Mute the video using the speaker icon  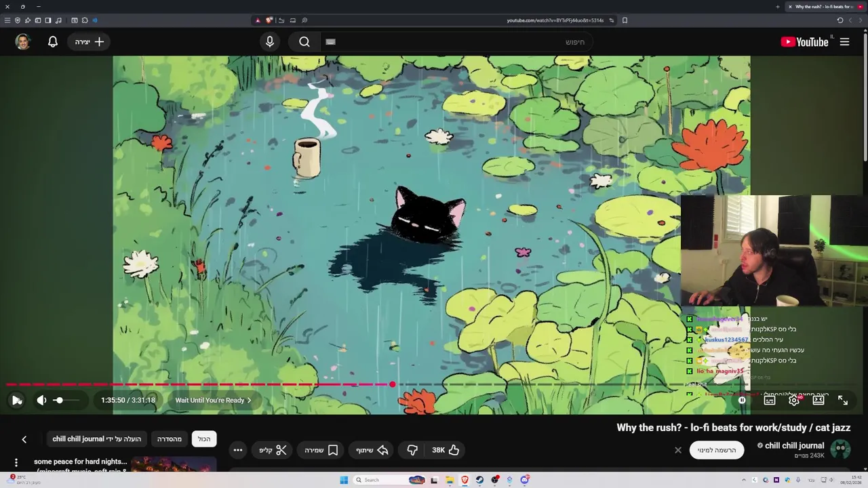41,401
